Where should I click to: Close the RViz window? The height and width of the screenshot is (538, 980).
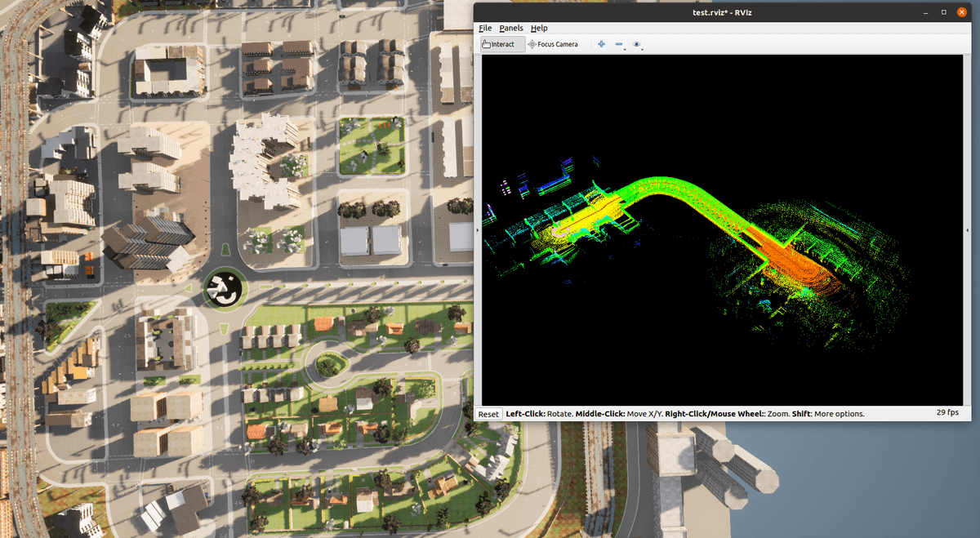962,12
